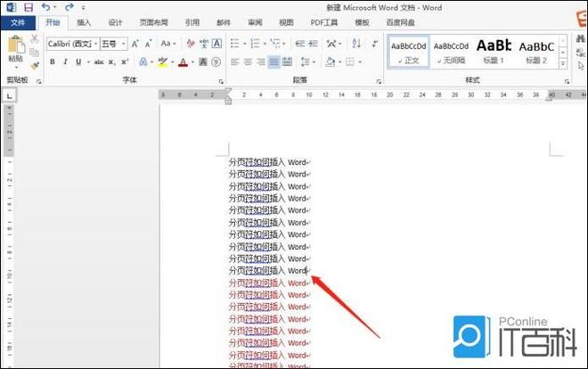Switch to the 页面布局 tab
The width and height of the screenshot is (588, 369).
154,22
